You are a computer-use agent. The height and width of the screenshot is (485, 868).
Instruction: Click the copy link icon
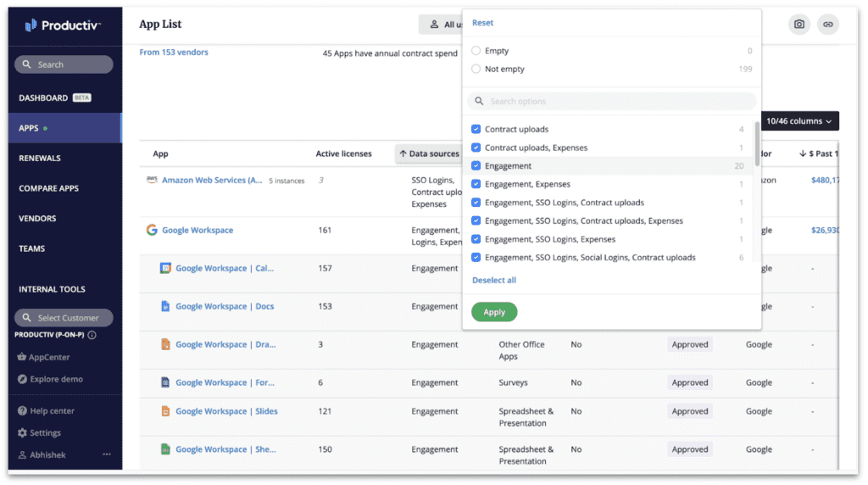pyautogui.click(x=827, y=25)
